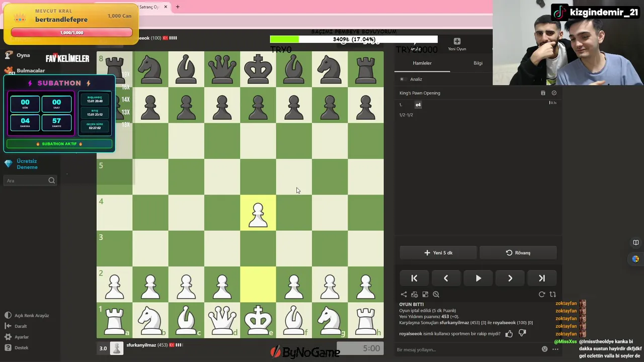This screenshot has width=644, height=362.
Task: Request a rematch with Rövanş
Action: coord(518,253)
